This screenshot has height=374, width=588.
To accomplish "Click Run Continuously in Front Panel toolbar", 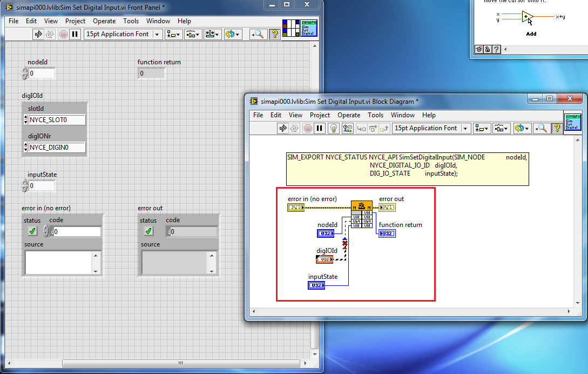I will click(50, 34).
